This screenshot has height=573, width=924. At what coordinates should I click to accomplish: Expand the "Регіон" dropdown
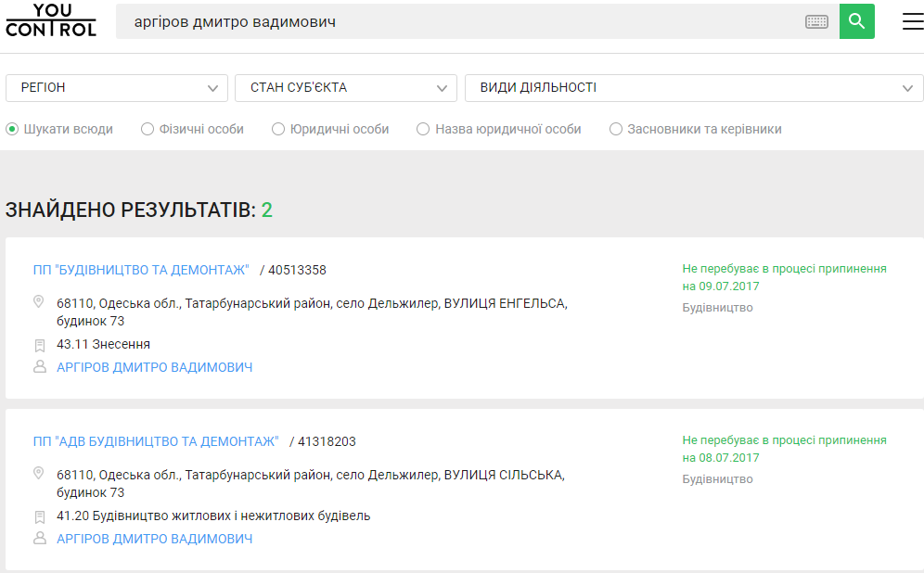(117, 88)
